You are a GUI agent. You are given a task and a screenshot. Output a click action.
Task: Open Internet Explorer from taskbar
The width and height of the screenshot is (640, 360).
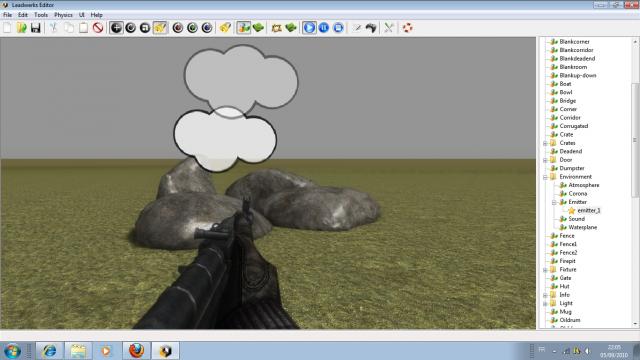(x=50, y=351)
